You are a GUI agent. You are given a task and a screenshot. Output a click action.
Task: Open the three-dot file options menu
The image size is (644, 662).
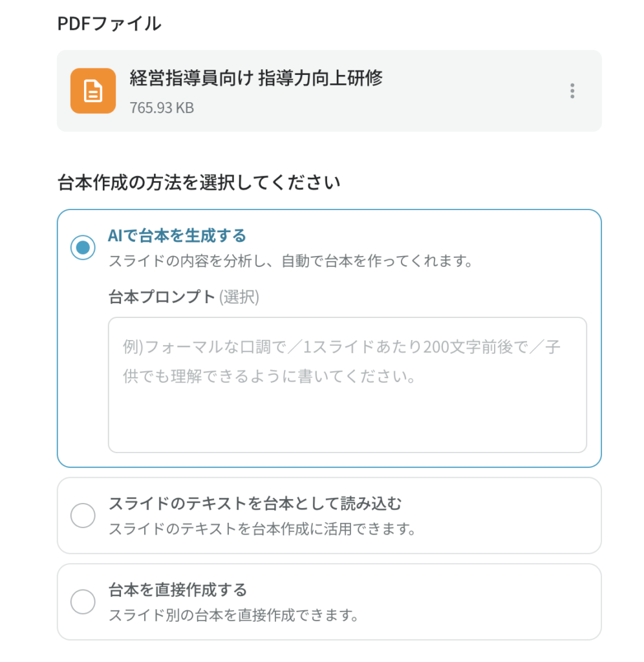click(572, 91)
